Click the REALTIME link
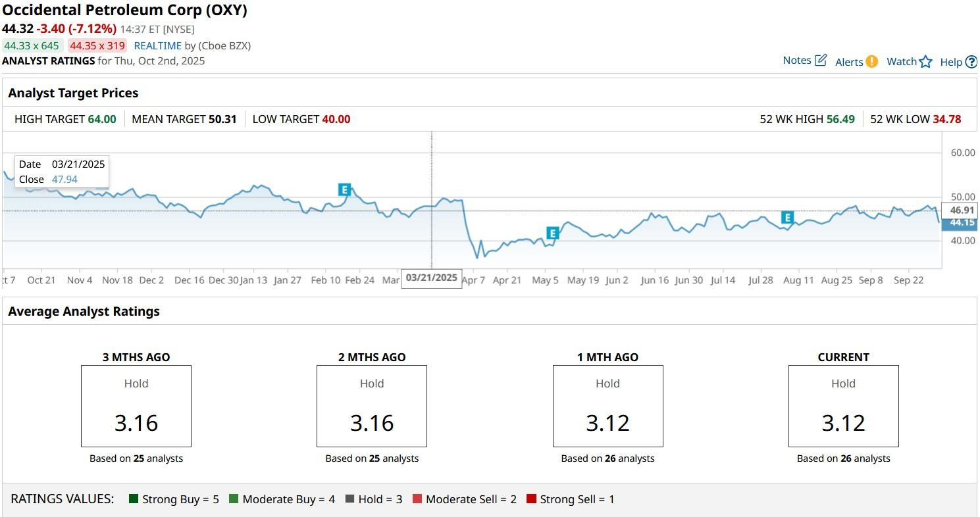Screen dimensions: 980x517 click(158, 46)
